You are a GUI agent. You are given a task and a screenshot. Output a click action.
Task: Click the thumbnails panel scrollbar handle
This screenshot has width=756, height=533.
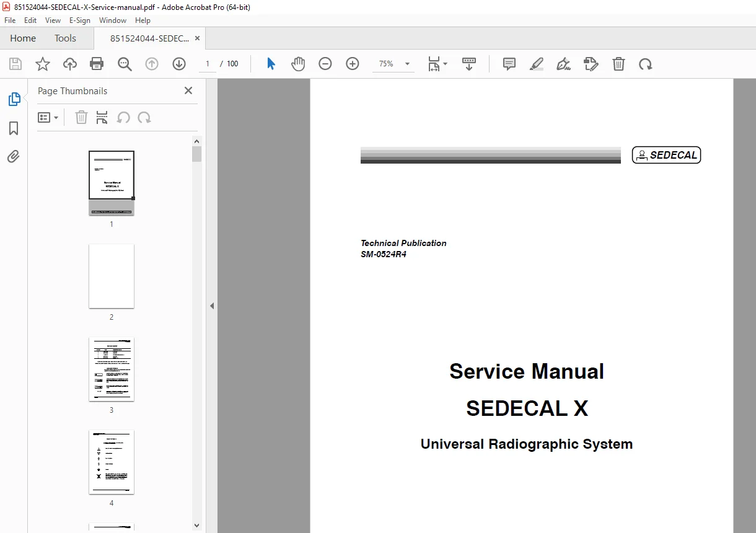197,154
